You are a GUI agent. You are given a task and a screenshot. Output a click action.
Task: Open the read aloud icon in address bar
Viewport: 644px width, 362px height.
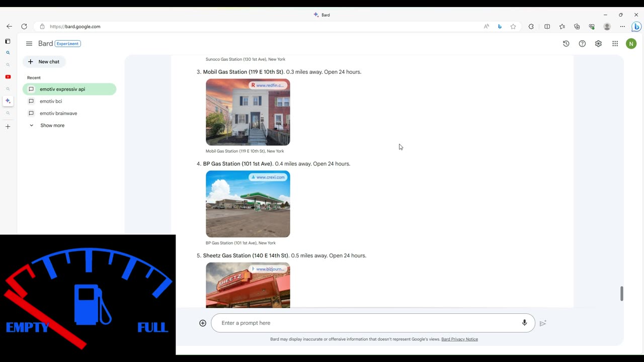486,26
